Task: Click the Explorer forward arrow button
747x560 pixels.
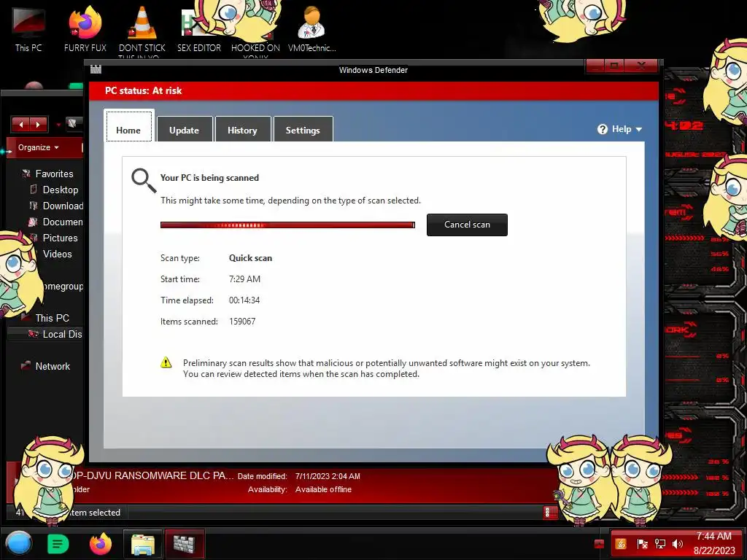Action: [38, 125]
